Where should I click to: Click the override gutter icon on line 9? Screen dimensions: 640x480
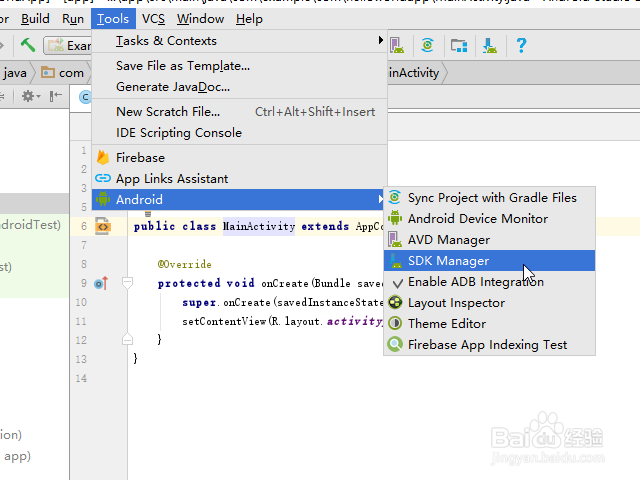click(x=101, y=283)
